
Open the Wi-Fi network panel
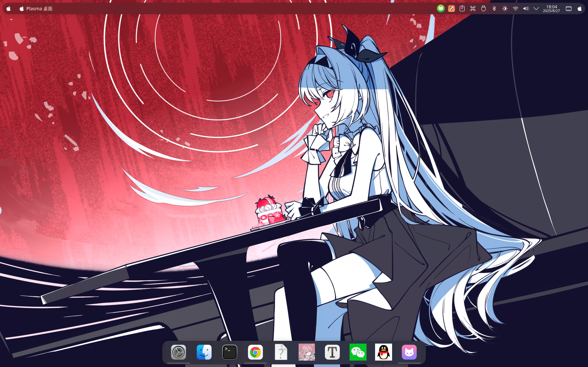click(515, 9)
